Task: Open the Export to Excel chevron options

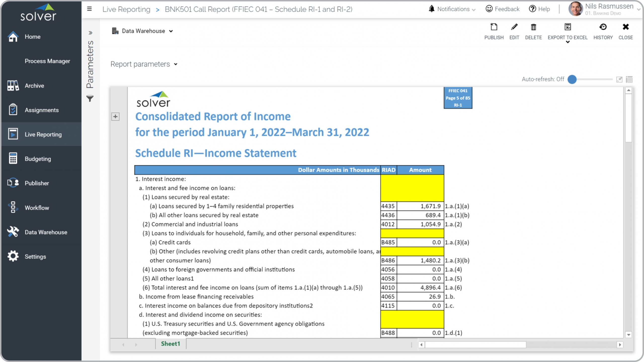Action: click(568, 42)
